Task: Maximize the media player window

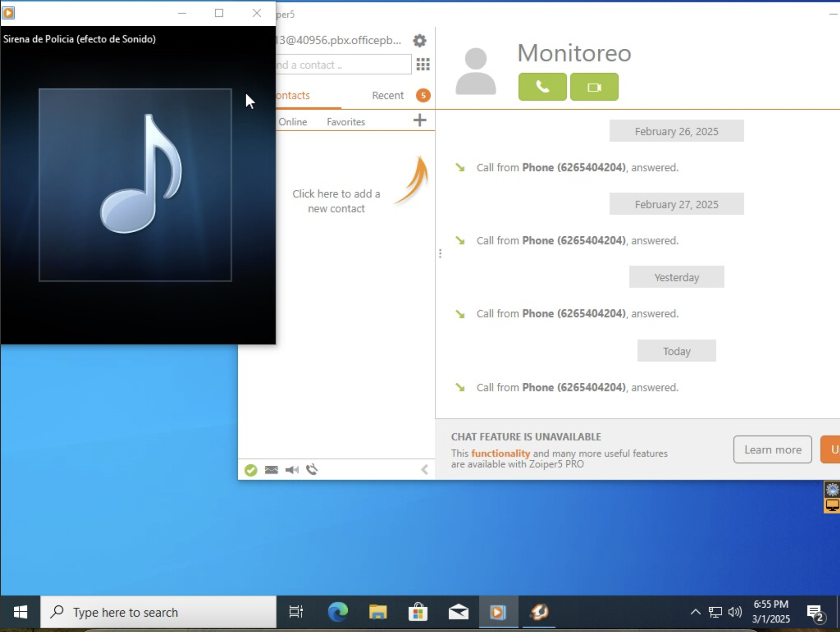Action: coord(219,13)
